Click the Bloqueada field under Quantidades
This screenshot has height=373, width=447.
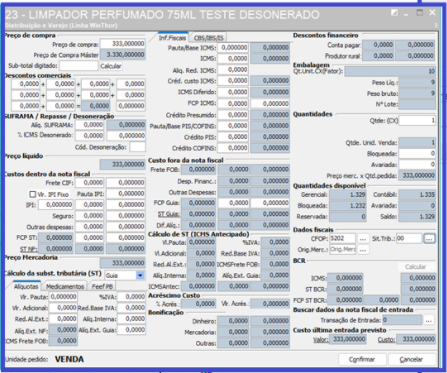click(417, 154)
